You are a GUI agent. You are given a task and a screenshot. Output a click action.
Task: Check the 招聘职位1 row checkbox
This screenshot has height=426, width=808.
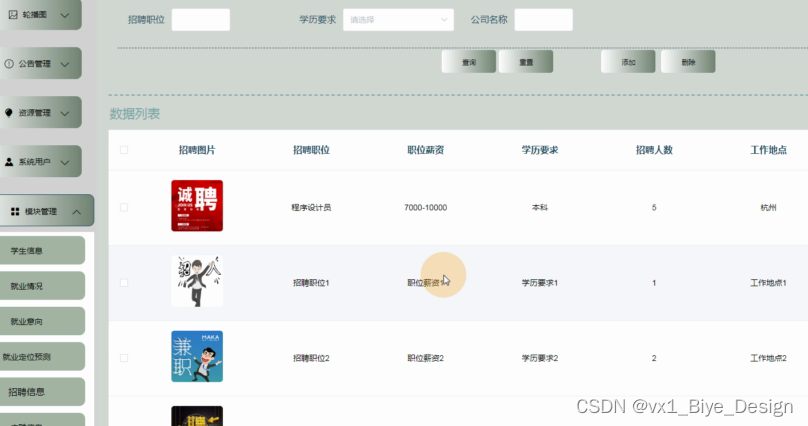(x=124, y=283)
